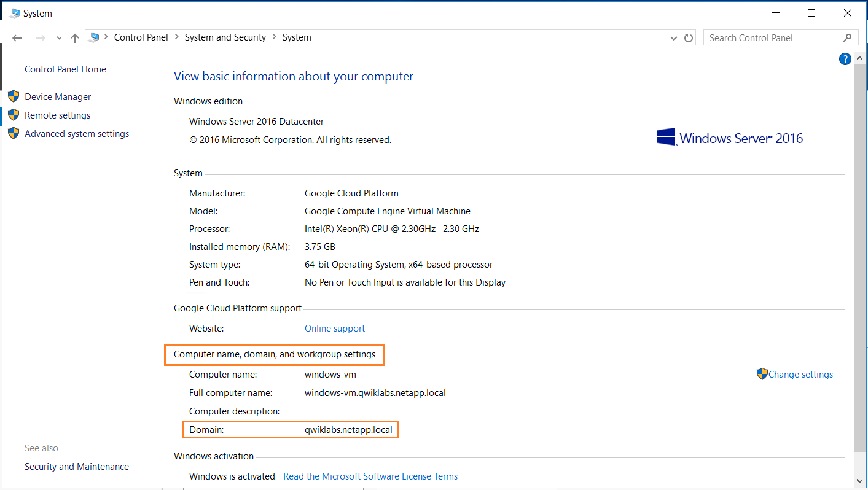Select the qwiklabs.netapp.local domain value
The height and width of the screenshot is (490, 868).
(x=348, y=430)
